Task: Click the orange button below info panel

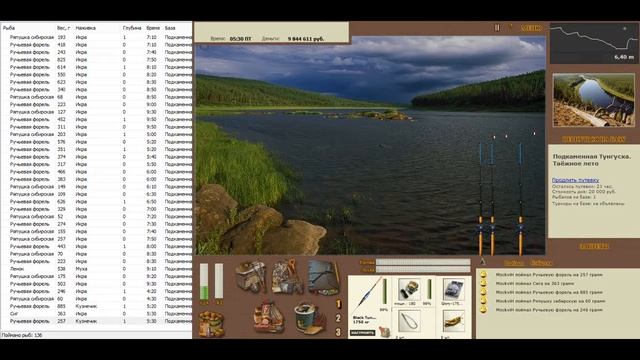Action: [594, 246]
